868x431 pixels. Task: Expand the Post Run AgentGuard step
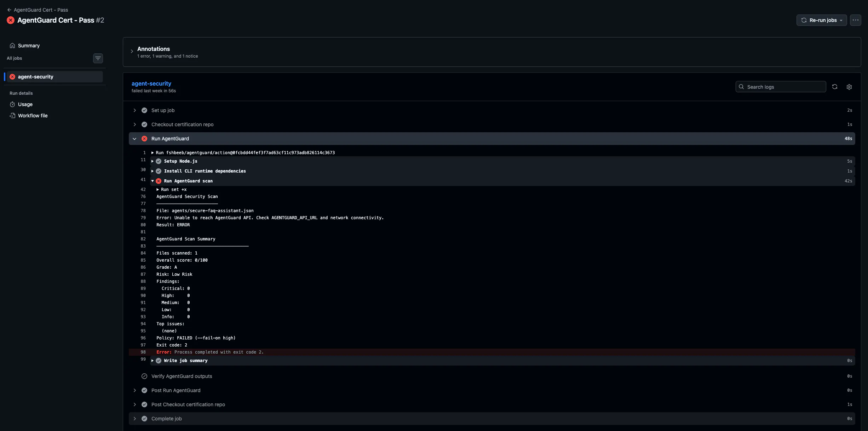(134, 390)
